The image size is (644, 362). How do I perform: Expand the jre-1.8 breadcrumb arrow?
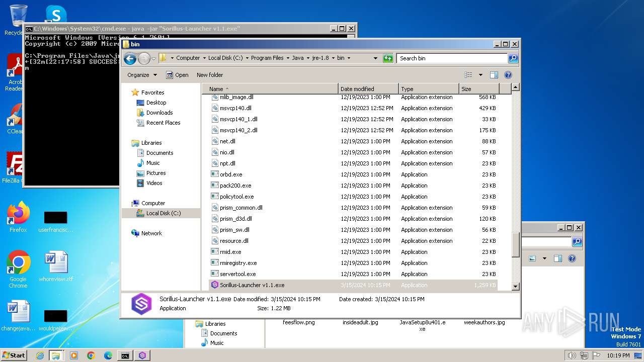[333, 58]
